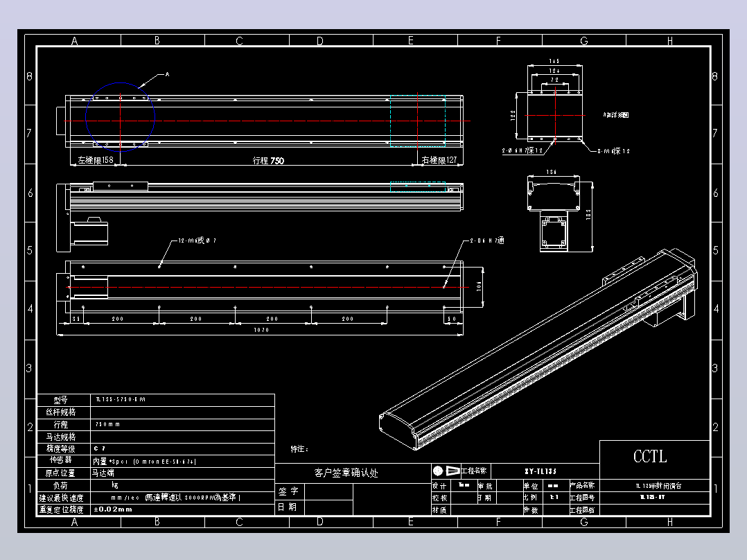Image resolution: width=747 pixels, height=560 pixels.
Task: Click the '件数' quantity label
Action: coord(530,510)
